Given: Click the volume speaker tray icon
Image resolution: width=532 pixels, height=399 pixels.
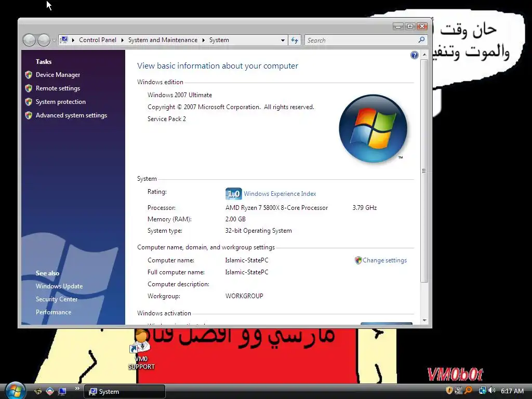Looking at the screenshot, I should click(x=491, y=391).
